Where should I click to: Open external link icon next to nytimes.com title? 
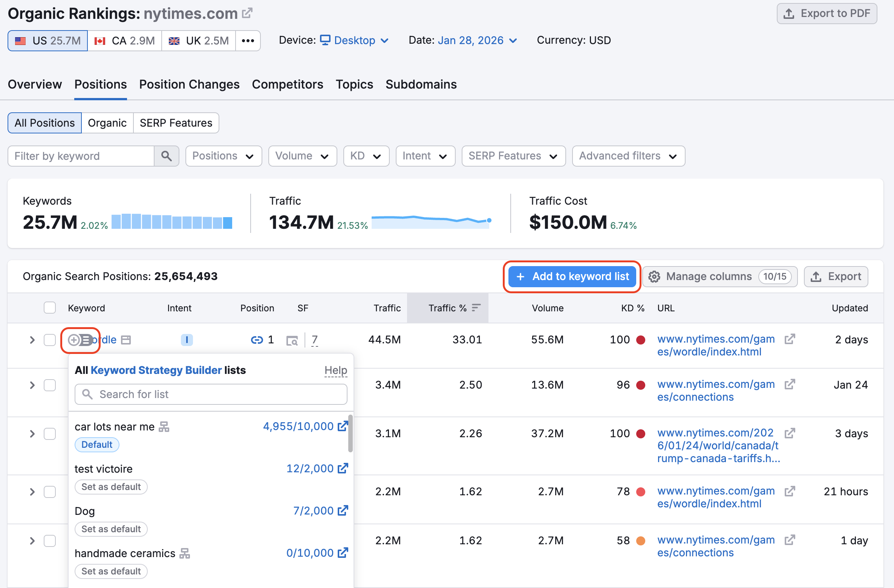click(247, 13)
